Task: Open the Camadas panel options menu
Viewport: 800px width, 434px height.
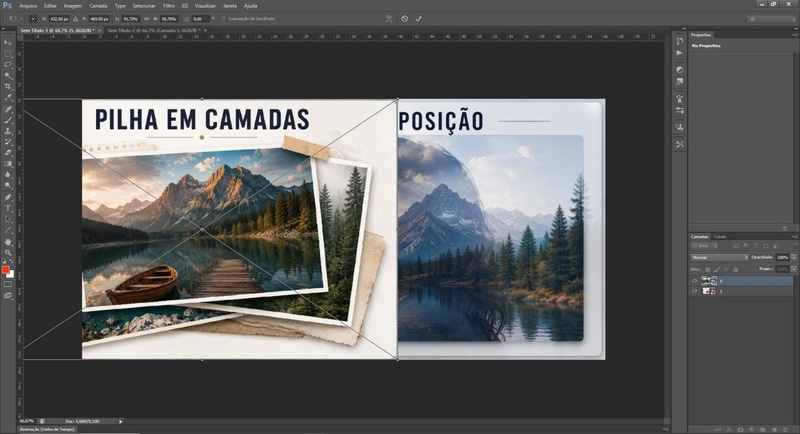Action: click(794, 237)
